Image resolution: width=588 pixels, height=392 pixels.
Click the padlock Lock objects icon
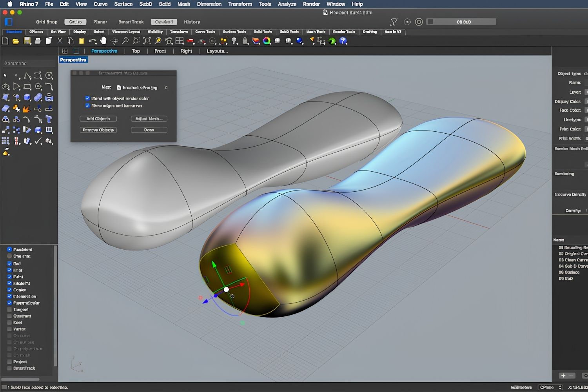click(x=245, y=41)
